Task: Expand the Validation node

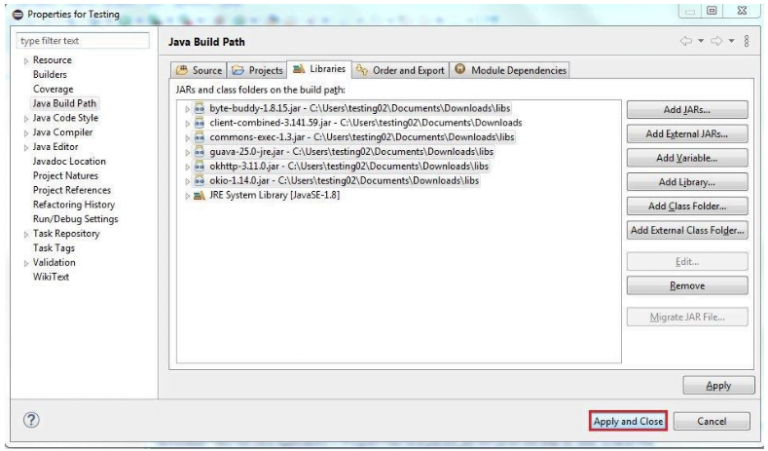Action: 26,263
